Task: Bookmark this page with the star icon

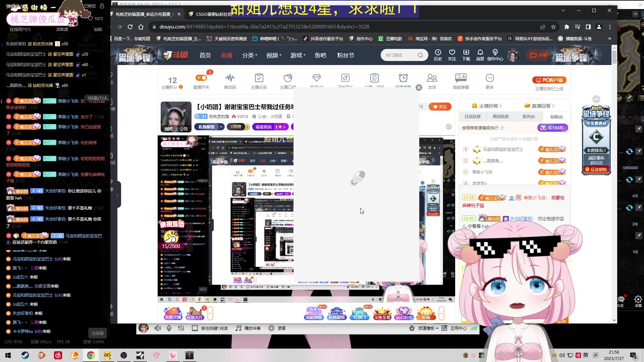Action: tap(553, 27)
